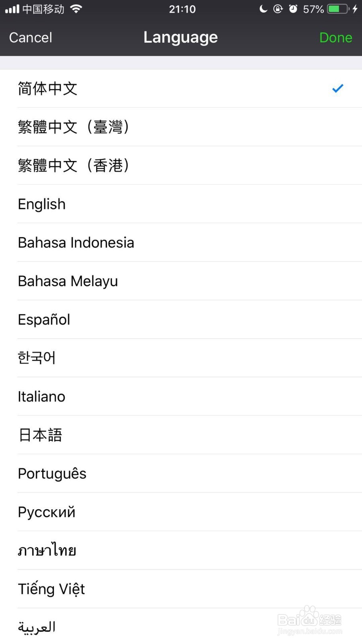362x644 pixels.
Task: Tap the alarm clock status icon
Action: click(x=293, y=9)
